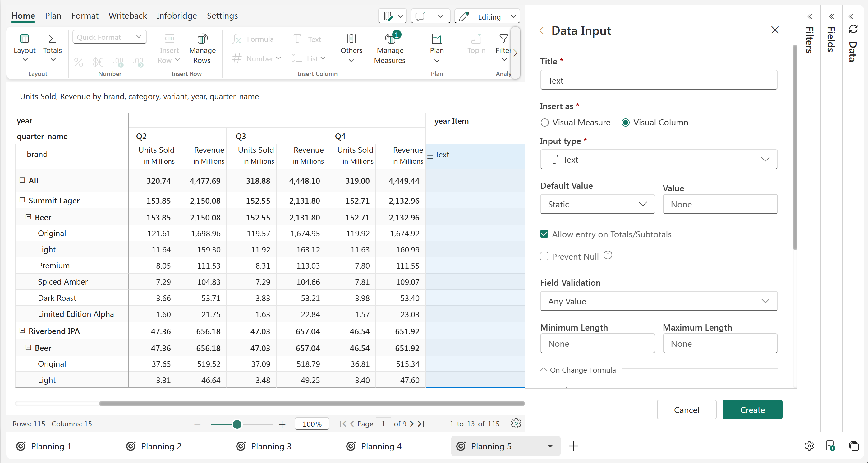Click the zoom slider handle
This screenshot has width=868, height=463.
pos(237,424)
